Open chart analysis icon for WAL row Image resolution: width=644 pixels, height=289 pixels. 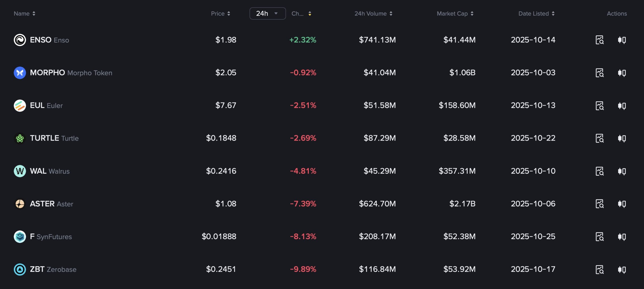(599, 171)
